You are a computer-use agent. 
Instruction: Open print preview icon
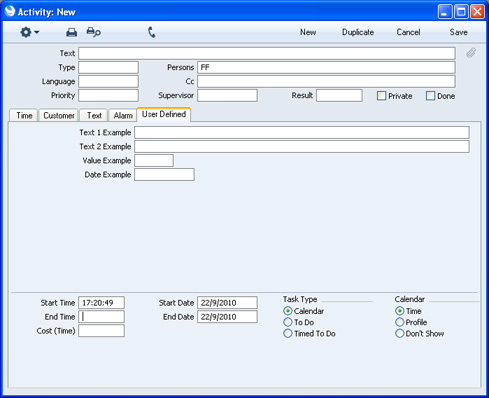click(93, 32)
